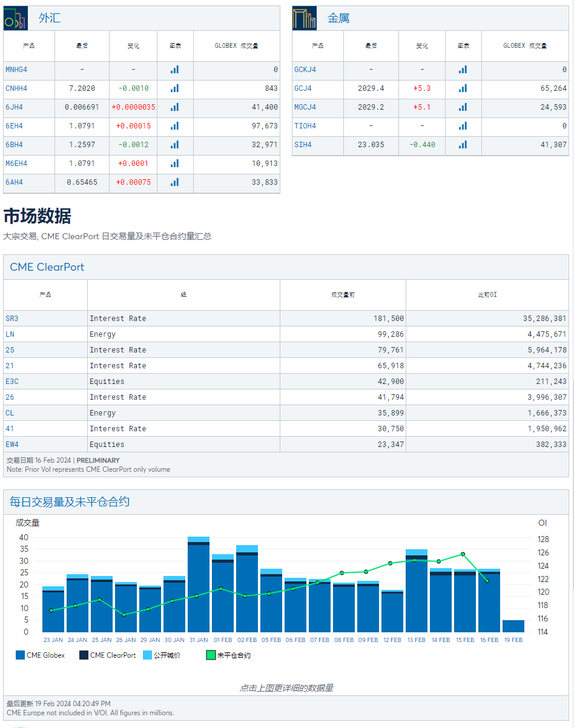Open product 41 in ClearPort table
574x728 pixels.
(x=10, y=429)
